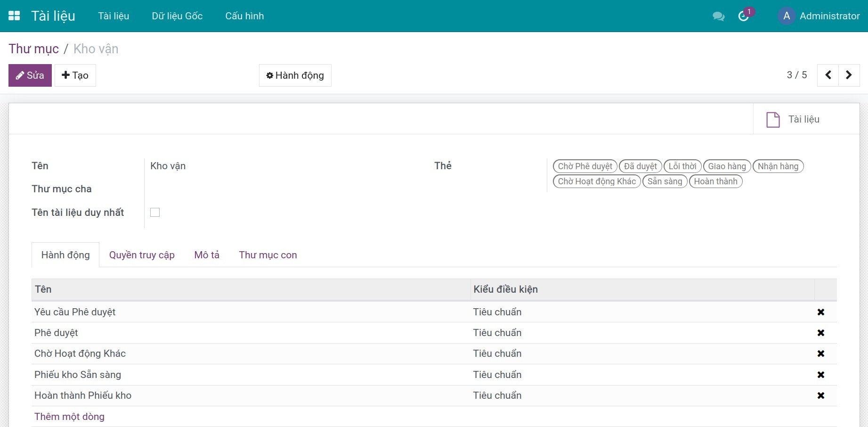Go to the previous record arrow
868x427 pixels.
[x=828, y=75]
